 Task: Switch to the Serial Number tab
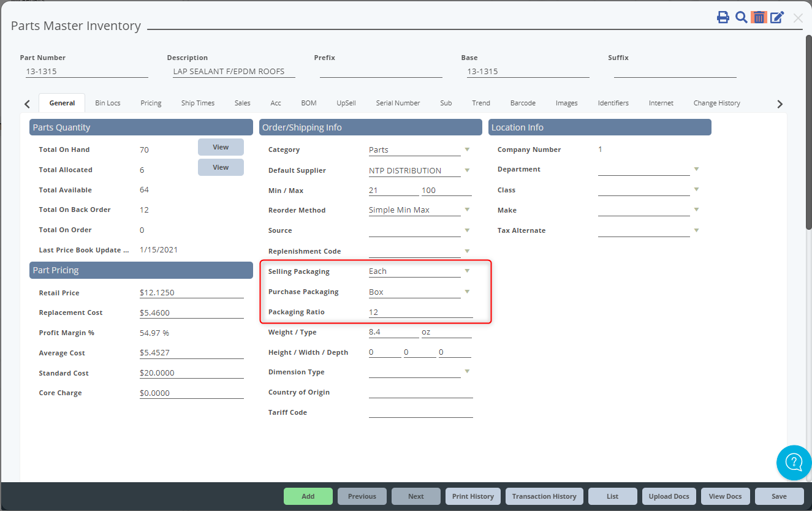coord(398,103)
